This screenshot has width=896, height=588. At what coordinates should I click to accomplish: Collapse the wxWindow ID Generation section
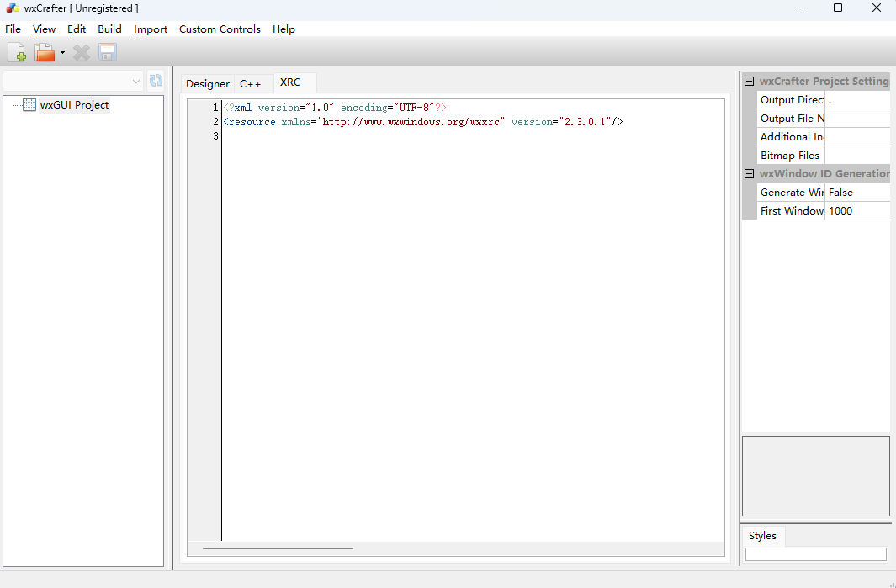tap(749, 174)
